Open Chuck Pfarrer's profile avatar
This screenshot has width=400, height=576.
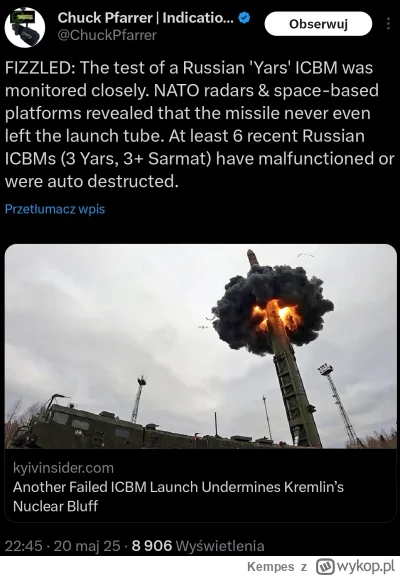25,27
